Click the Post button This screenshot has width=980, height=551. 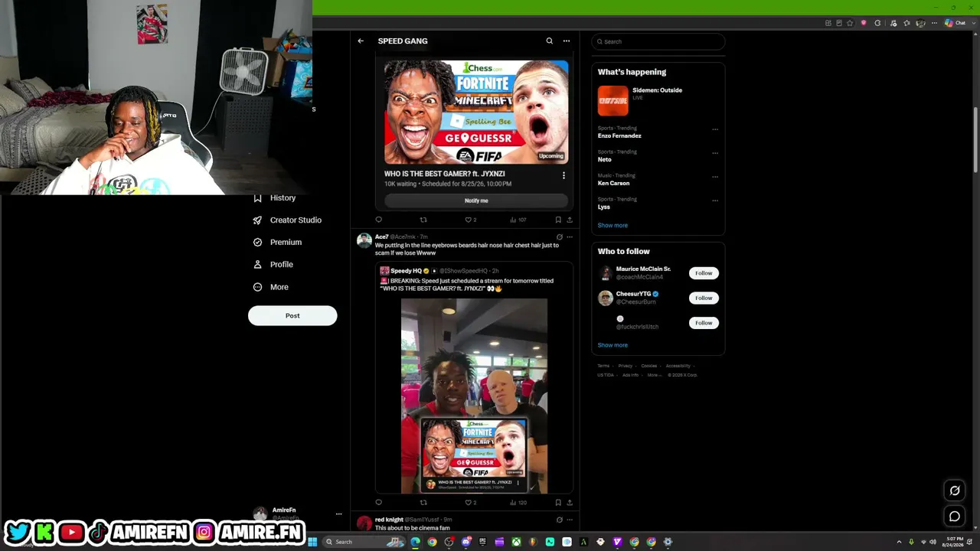pos(292,315)
